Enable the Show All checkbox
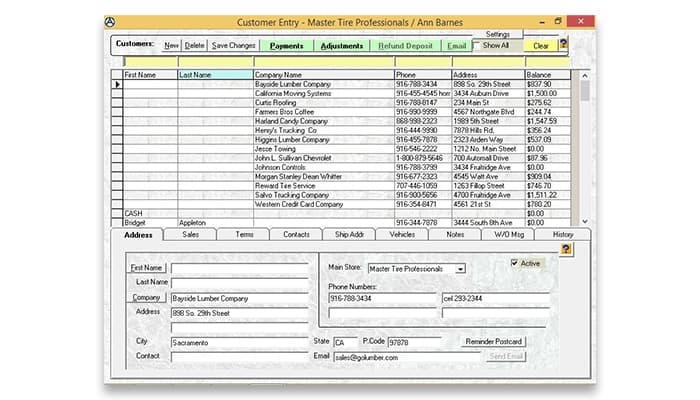 (x=477, y=45)
